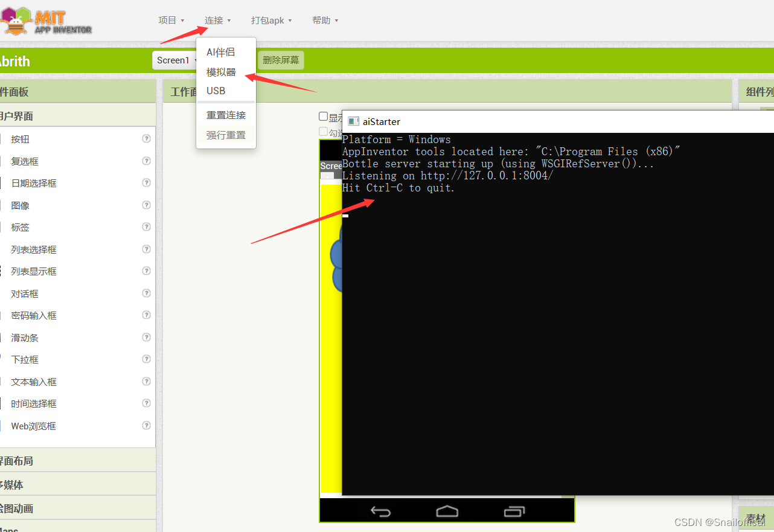Click the question mark beside 滑动条
The width and height of the screenshot is (774, 532).
click(x=146, y=337)
